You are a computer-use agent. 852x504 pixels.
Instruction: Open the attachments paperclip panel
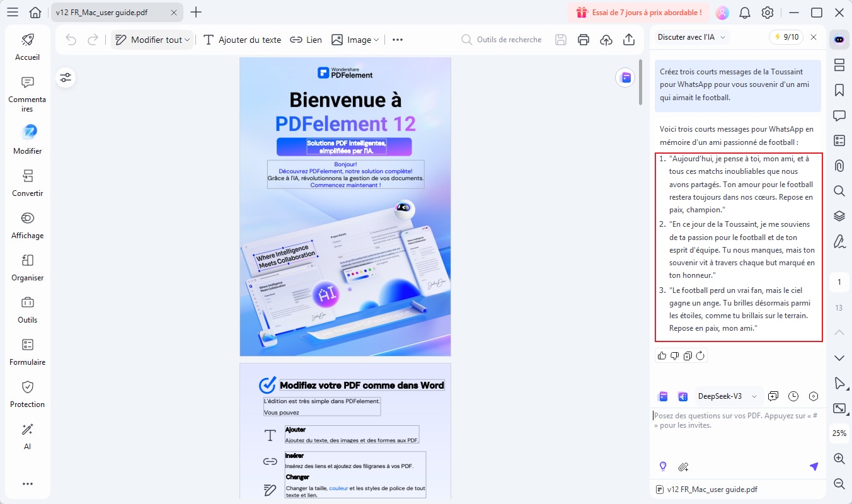pos(839,166)
